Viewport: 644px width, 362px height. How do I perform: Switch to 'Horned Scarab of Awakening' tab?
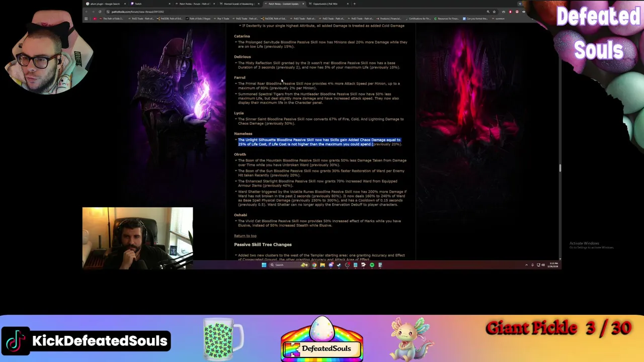[239, 4]
